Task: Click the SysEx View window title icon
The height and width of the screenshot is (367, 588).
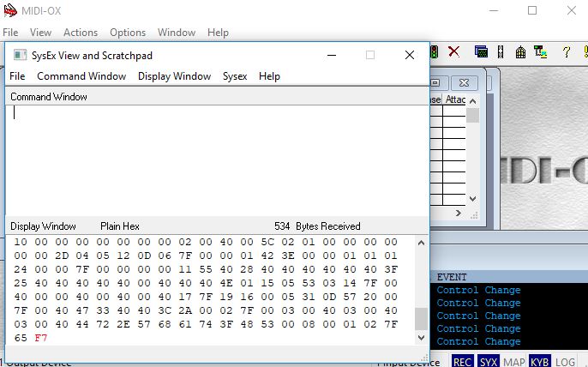Action: pos(20,55)
